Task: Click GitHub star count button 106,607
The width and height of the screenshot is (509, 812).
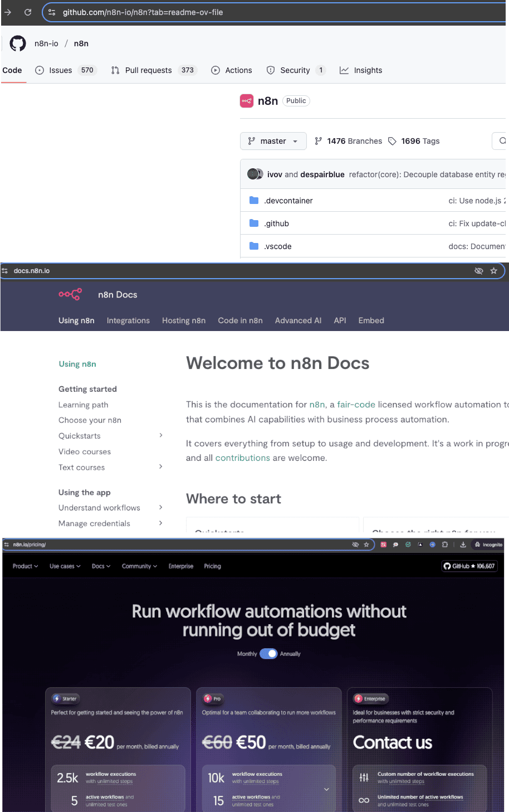Action: point(469,566)
